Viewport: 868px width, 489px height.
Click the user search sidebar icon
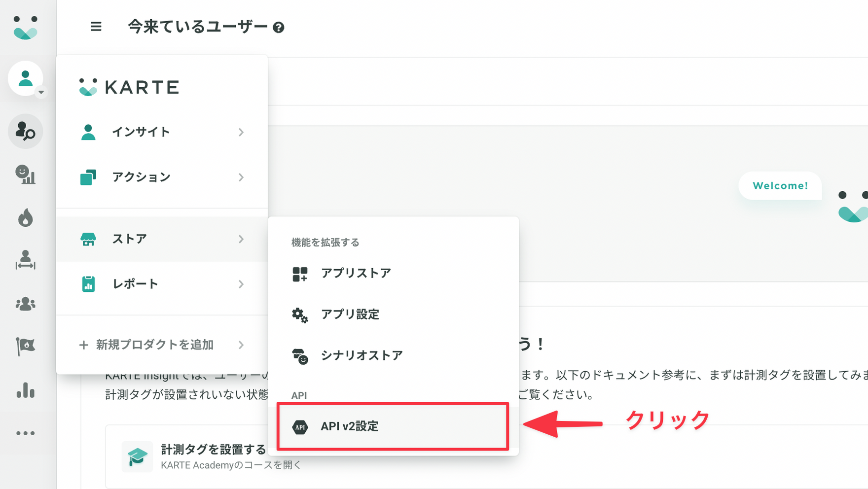pyautogui.click(x=26, y=132)
